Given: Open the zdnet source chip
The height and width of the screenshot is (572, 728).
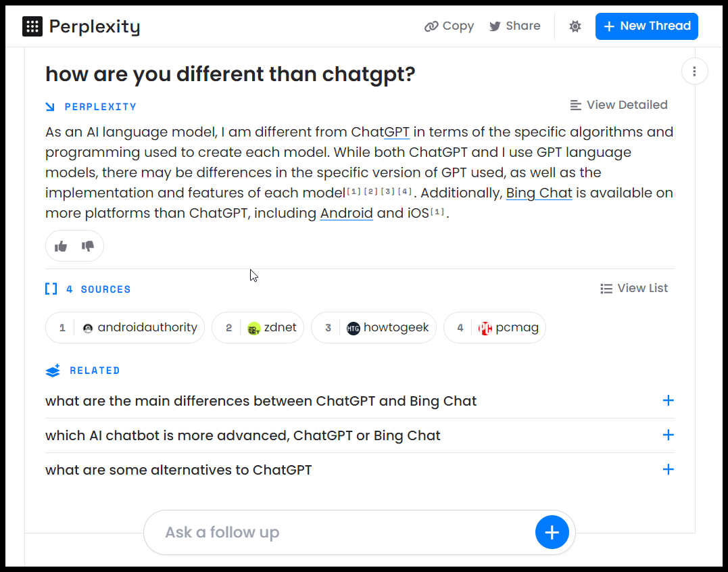Looking at the screenshot, I should [258, 328].
